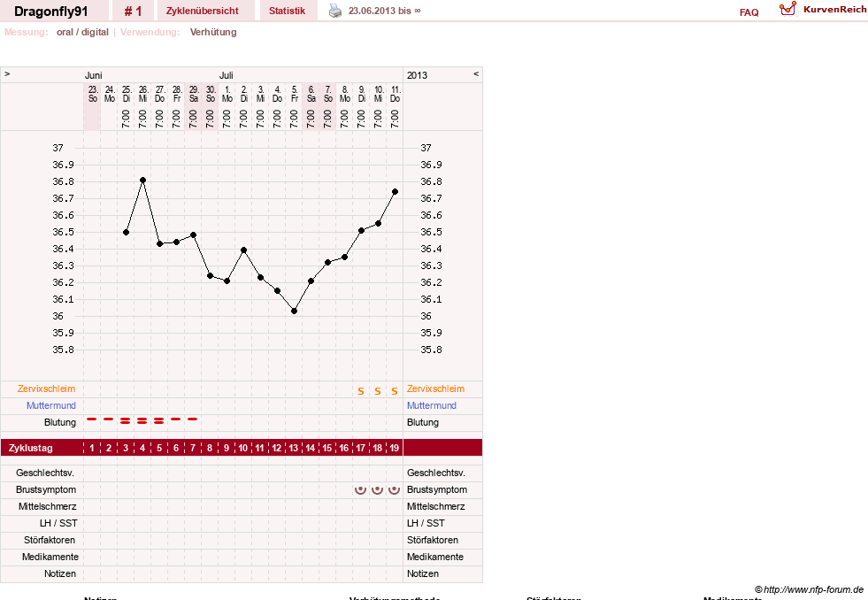Click the left 'LH / SST' row label
Image resolution: width=868 pixels, height=600 pixels.
tap(58, 523)
